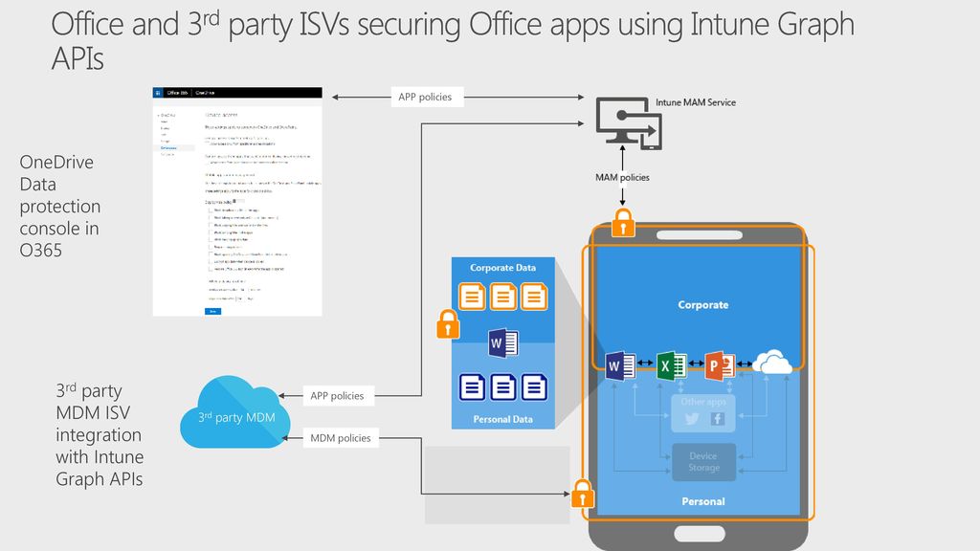Click the MDM policies label
Viewport: 980px width, 551px height.
pyautogui.click(x=341, y=438)
